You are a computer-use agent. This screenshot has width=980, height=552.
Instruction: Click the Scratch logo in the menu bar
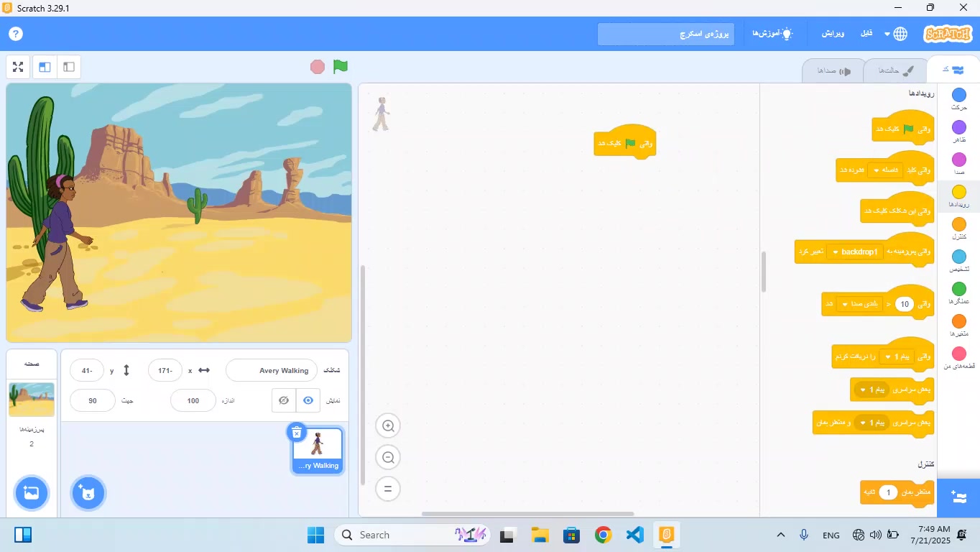[x=948, y=34]
